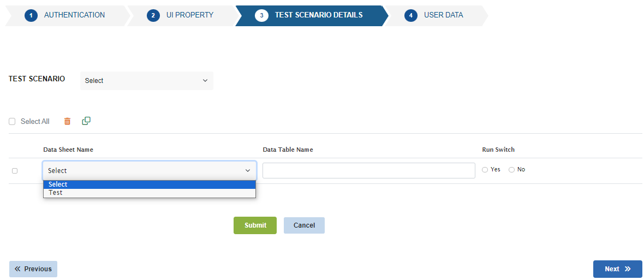
Task: Click the step 3 number circle
Action: 261,15
